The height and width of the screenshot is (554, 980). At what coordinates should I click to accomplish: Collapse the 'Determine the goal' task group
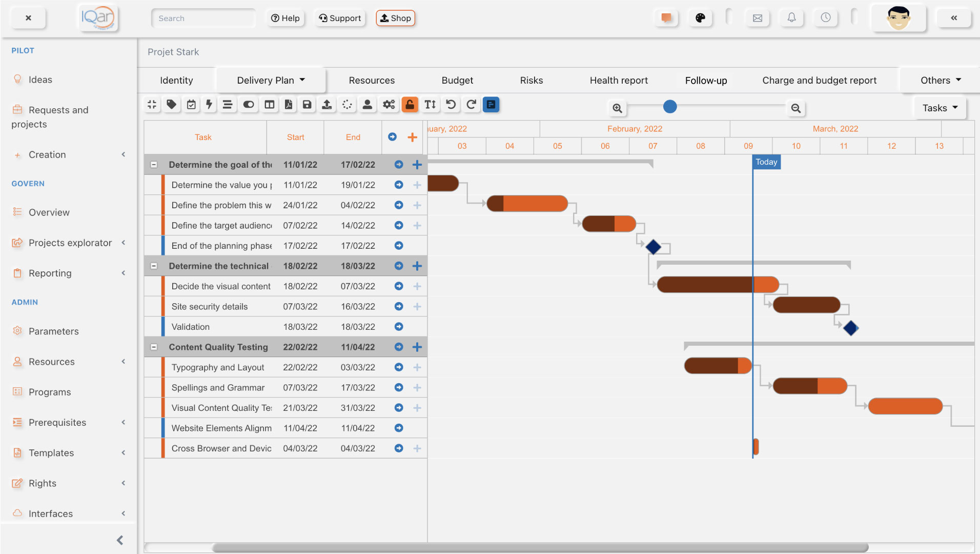click(x=153, y=165)
